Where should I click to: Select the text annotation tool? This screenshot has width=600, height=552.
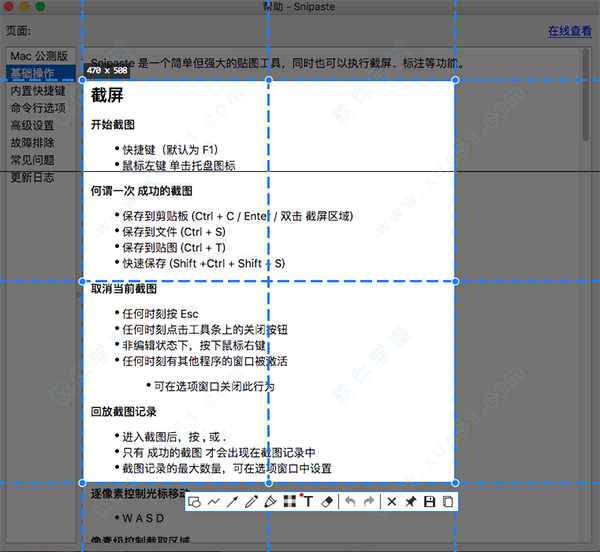308,501
